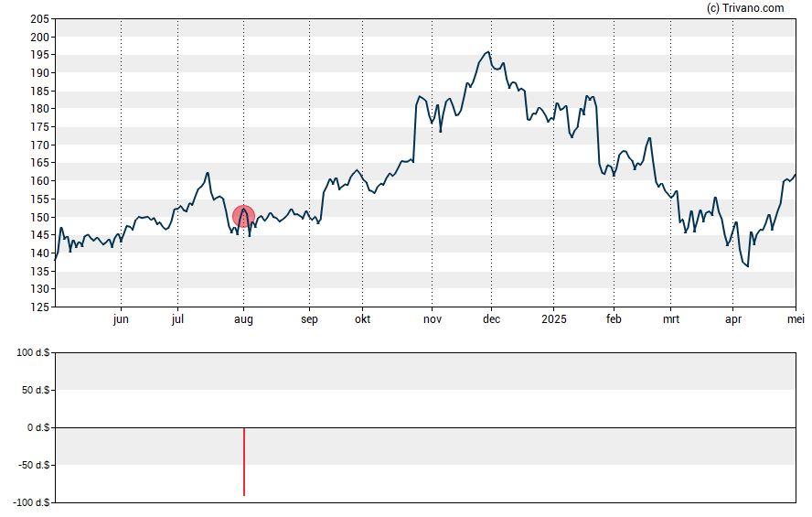
Task: Select the 'apr' month label
Action: (x=733, y=319)
